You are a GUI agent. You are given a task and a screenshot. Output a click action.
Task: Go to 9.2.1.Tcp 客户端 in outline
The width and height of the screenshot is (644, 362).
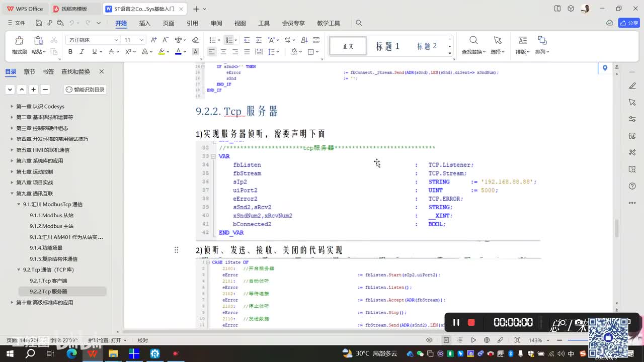tap(48, 281)
